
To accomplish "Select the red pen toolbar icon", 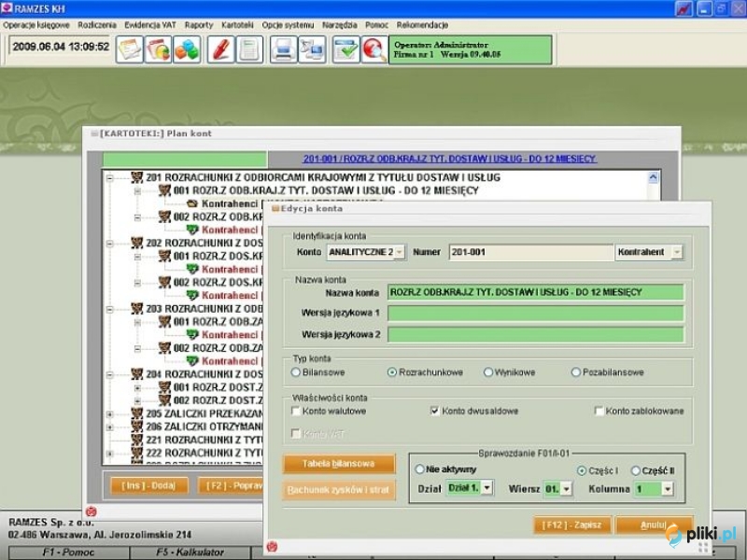I will [220, 49].
